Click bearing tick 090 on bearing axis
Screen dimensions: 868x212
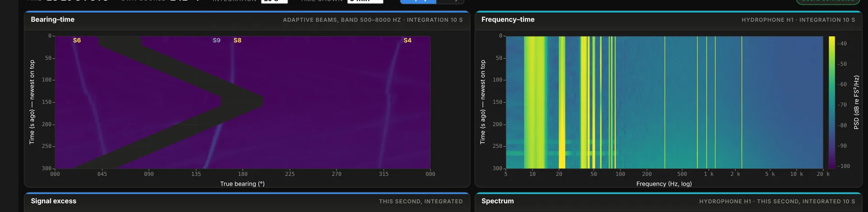pos(149,174)
